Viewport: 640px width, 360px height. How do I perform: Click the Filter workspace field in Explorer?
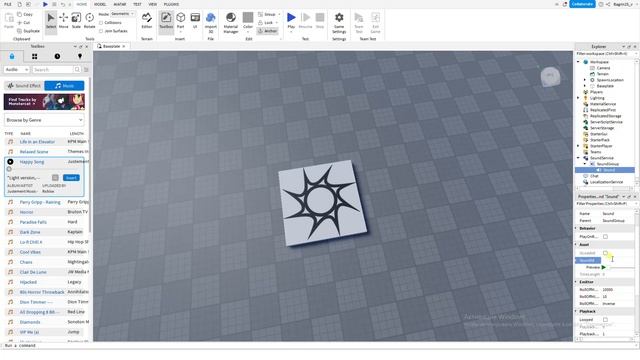[605, 54]
